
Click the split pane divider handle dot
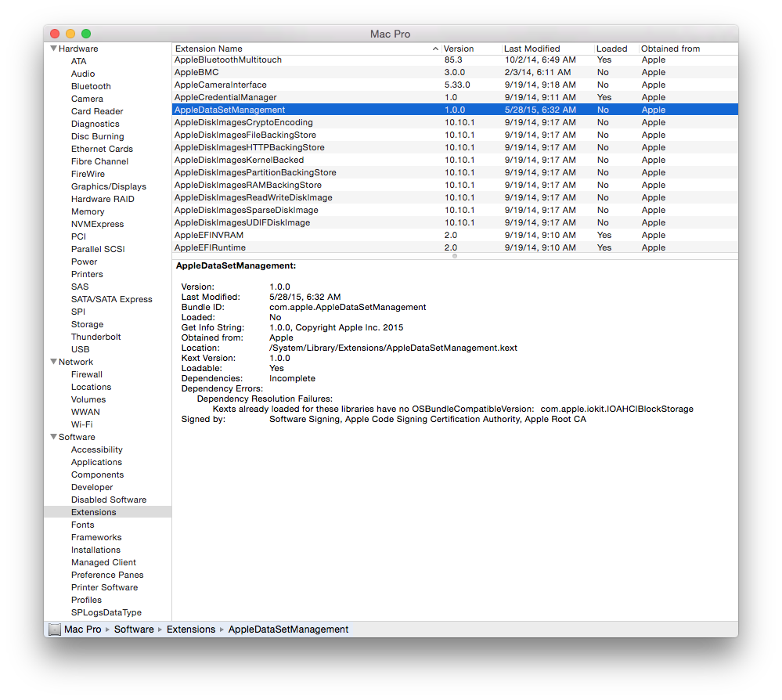click(454, 256)
